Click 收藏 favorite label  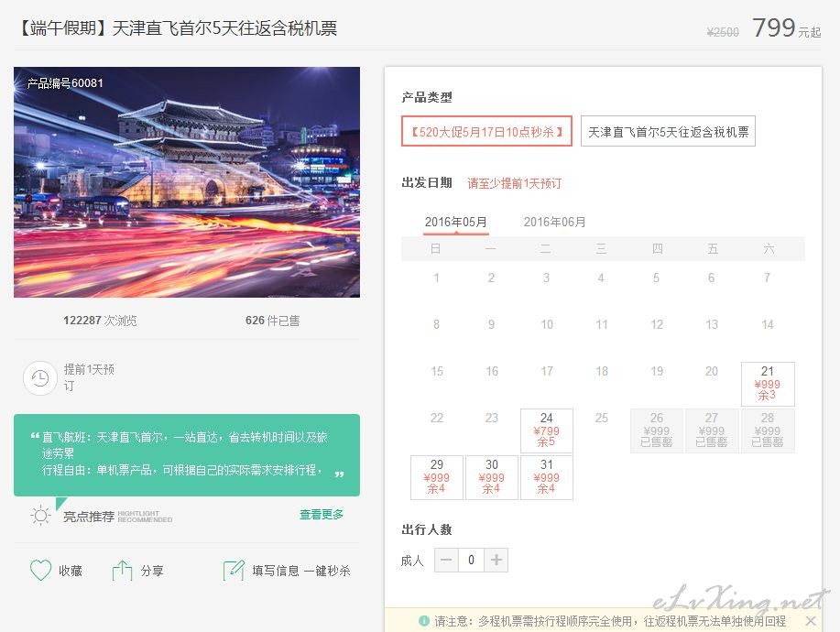tap(71, 571)
